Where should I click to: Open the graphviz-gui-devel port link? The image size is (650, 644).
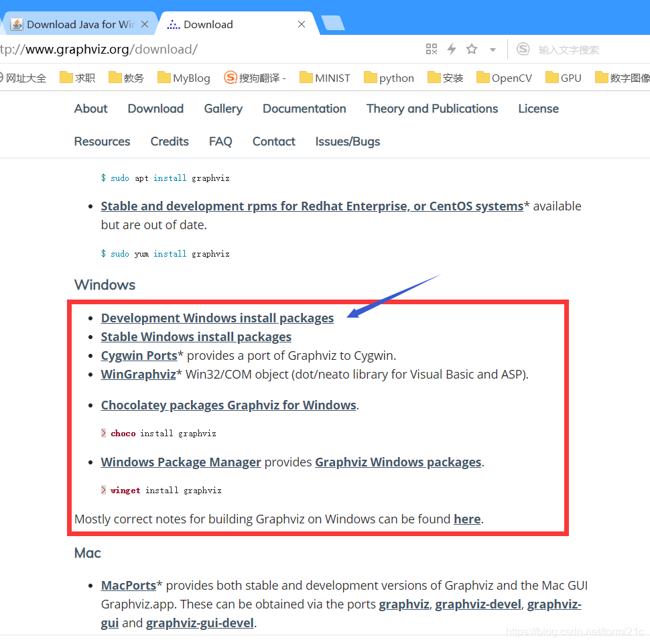200,623
